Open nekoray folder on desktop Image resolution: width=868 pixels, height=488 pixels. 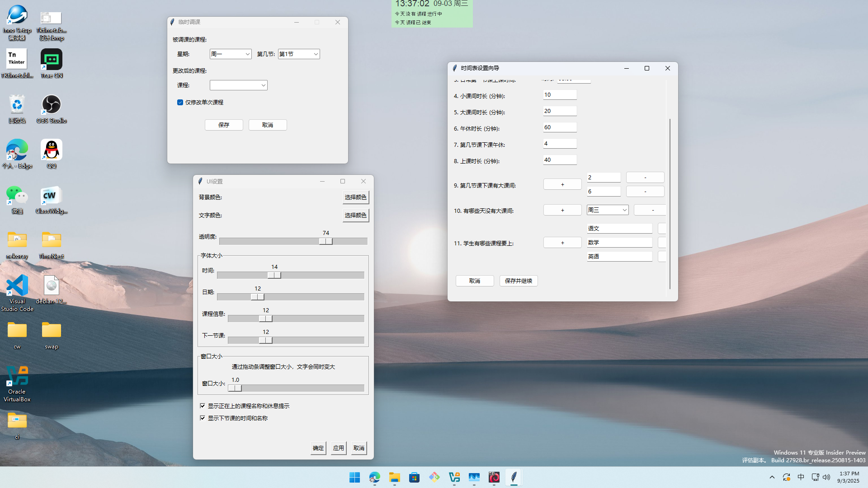point(17,244)
